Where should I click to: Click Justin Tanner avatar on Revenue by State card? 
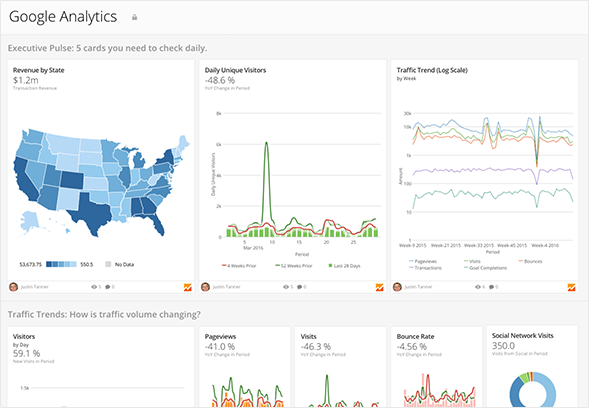click(14, 287)
